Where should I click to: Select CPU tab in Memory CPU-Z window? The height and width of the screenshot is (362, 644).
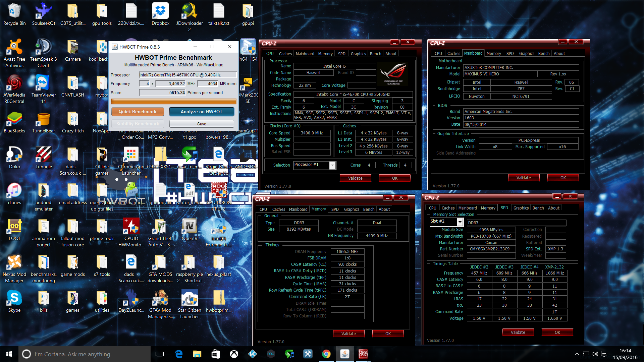click(x=263, y=209)
